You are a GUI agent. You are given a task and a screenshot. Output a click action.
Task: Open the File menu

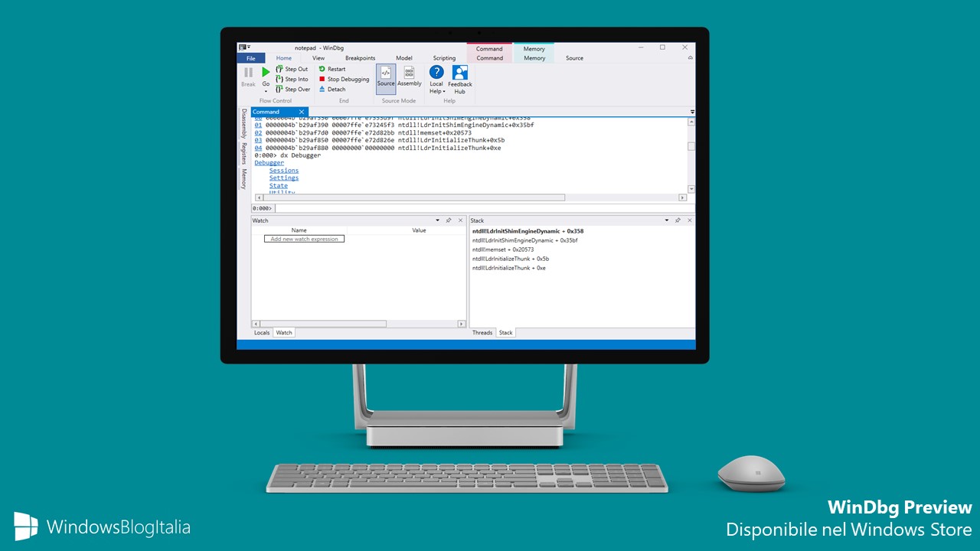click(x=250, y=58)
